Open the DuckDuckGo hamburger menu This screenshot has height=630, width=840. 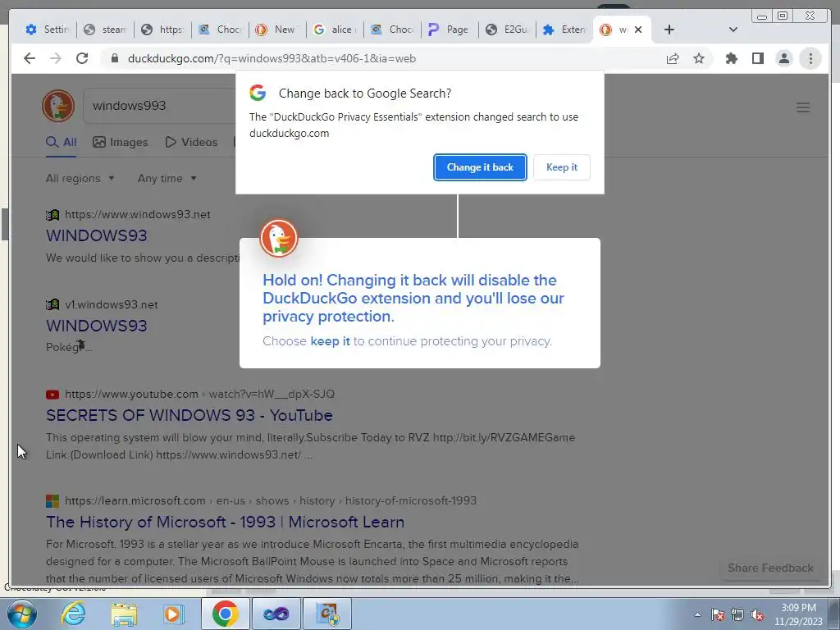coord(802,107)
